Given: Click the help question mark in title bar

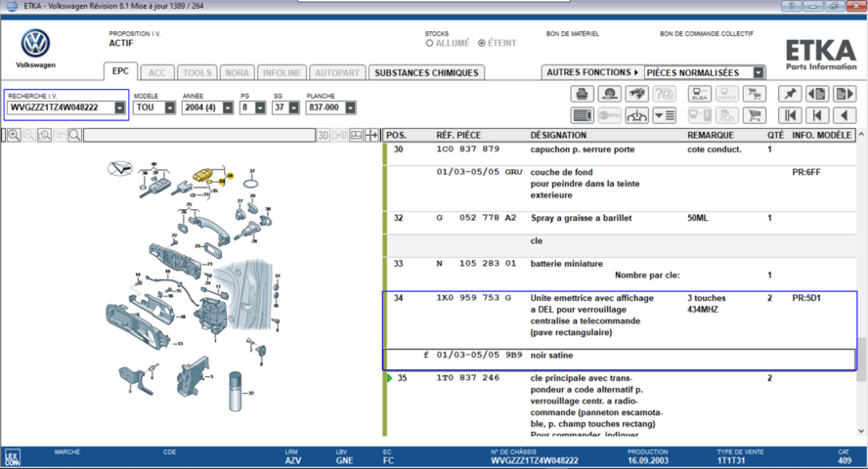Looking at the screenshot, I should click(x=791, y=6).
